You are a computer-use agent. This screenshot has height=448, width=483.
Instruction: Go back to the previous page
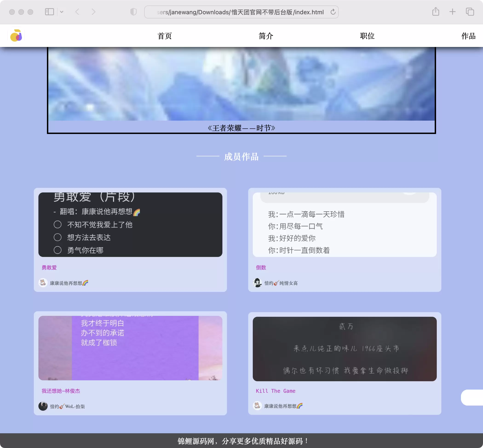tap(77, 12)
